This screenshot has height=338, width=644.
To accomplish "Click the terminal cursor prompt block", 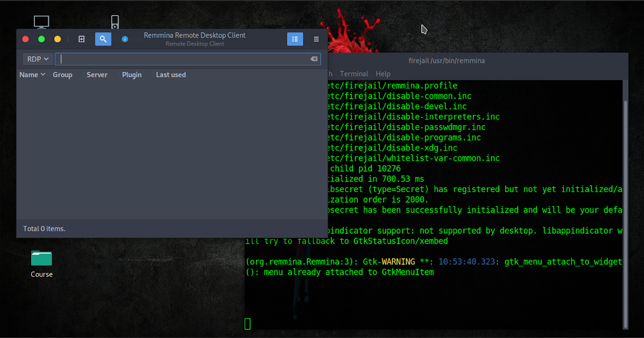I will click(x=248, y=324).
